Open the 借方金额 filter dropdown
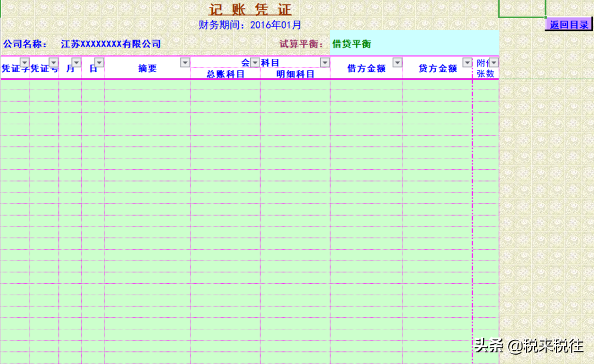This screenshot has height=364, width=594. tap(398, 62)
